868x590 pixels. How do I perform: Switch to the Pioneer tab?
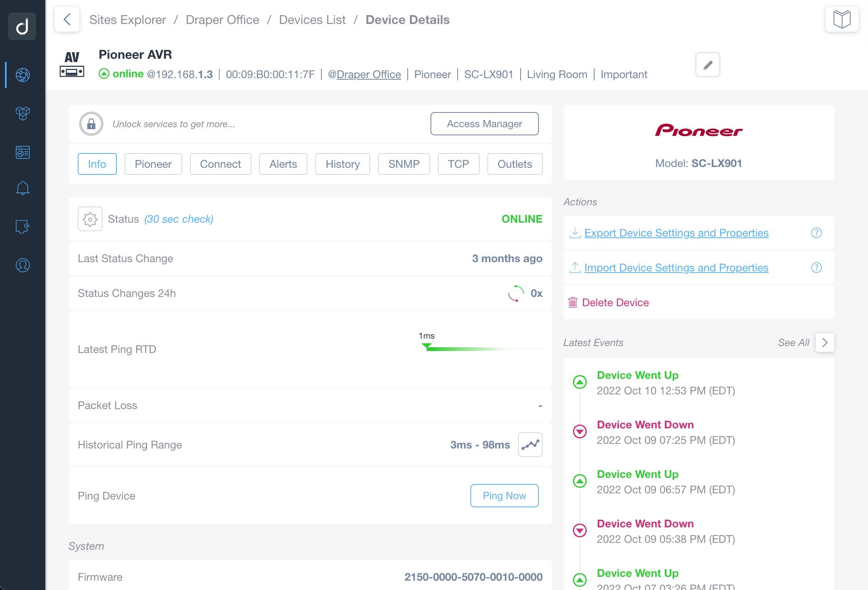(152, 164)
